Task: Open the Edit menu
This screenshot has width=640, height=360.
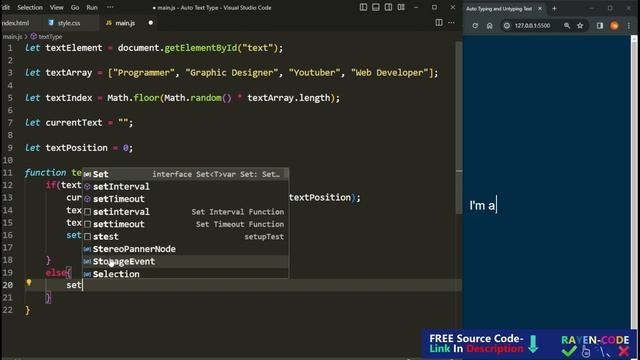Action: 6,7
